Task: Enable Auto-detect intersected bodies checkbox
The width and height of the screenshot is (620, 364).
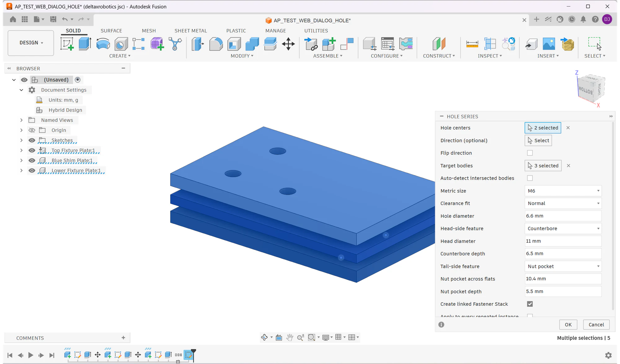Action: coord(530,178)
